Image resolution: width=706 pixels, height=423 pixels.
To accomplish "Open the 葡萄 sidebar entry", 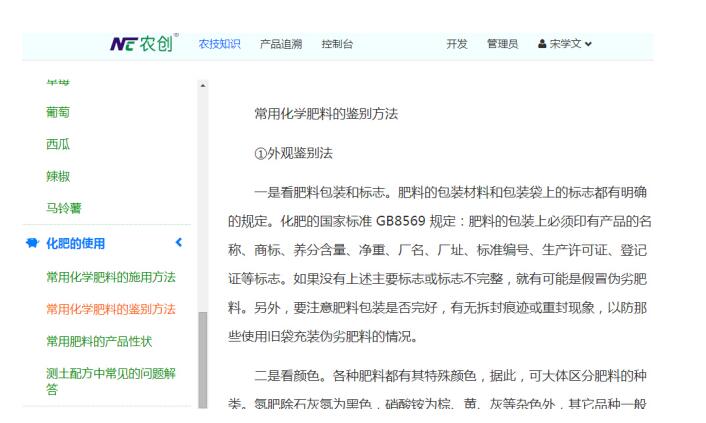I will pyautogui.click(x=58, y=112).
